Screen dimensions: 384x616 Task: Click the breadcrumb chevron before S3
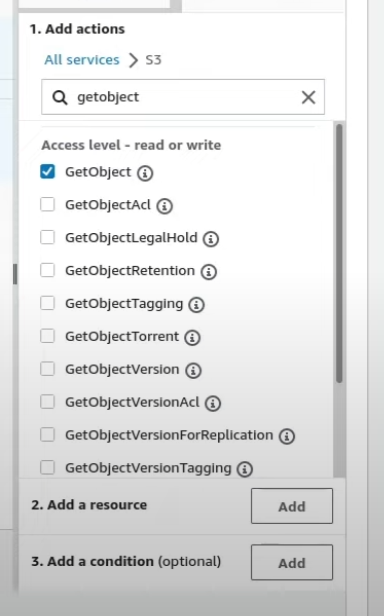tap(134, 60)
